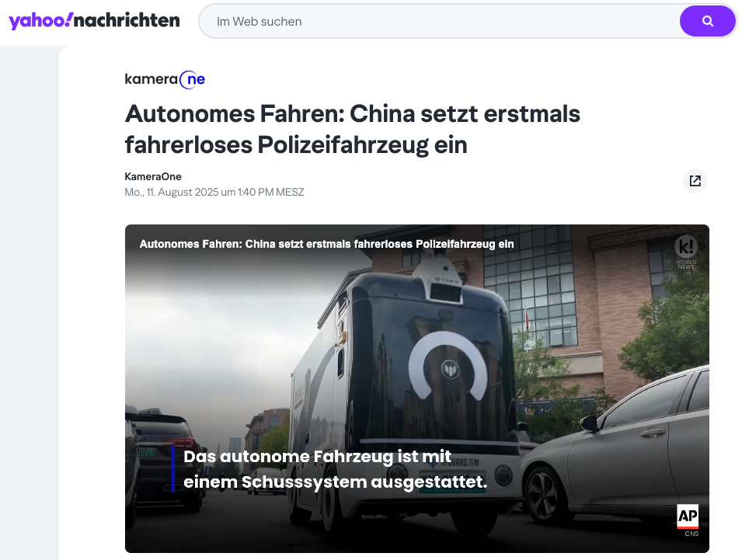Click the video subtitle 'Das autonome Fahrzeug'
The height and width of the screenshot is (560, 742).
[335, 469]
